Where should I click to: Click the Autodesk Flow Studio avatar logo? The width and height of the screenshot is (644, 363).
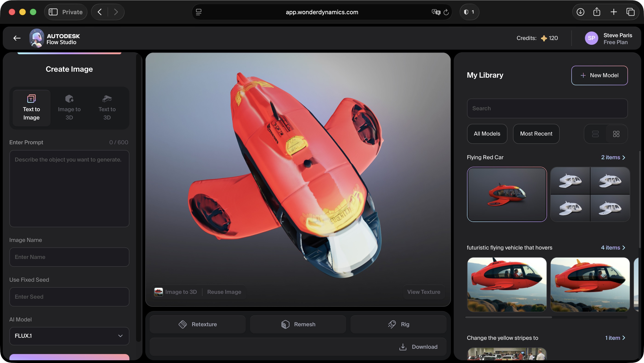pyautogui.click(x=36, y=38)
